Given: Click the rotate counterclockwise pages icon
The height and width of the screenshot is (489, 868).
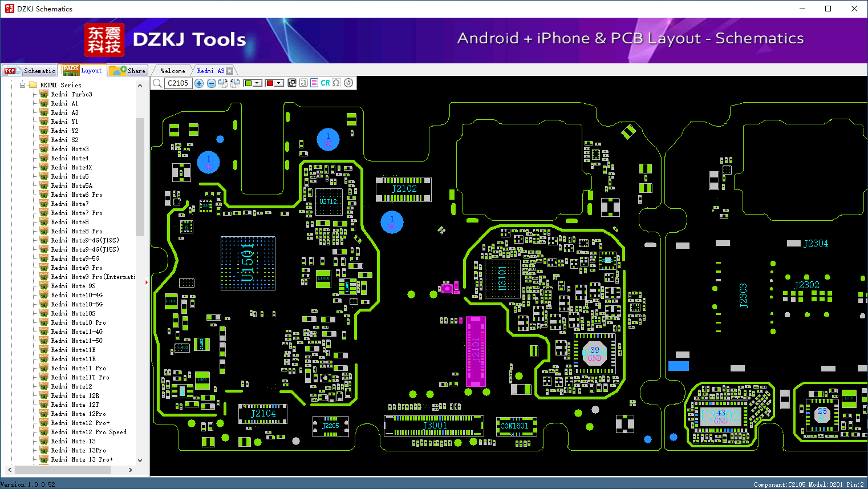Looking at the screenshot, I should click(235, 83).
